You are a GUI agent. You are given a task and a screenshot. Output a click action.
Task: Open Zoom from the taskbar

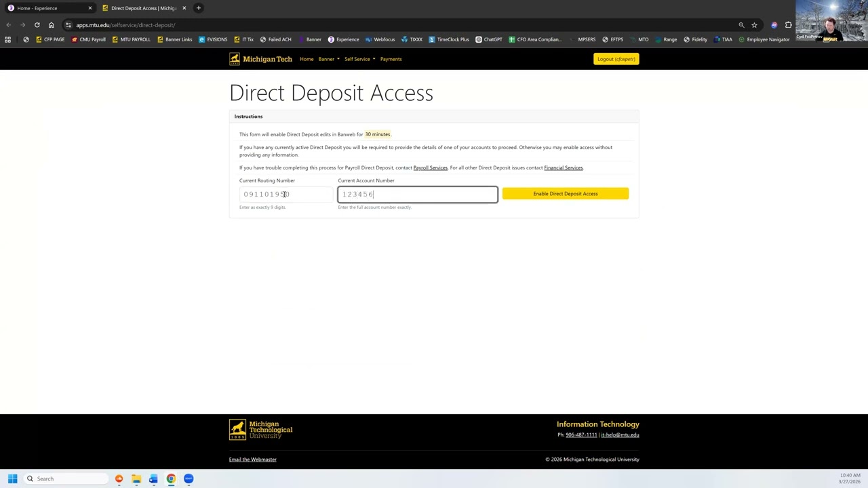point(189,479)
